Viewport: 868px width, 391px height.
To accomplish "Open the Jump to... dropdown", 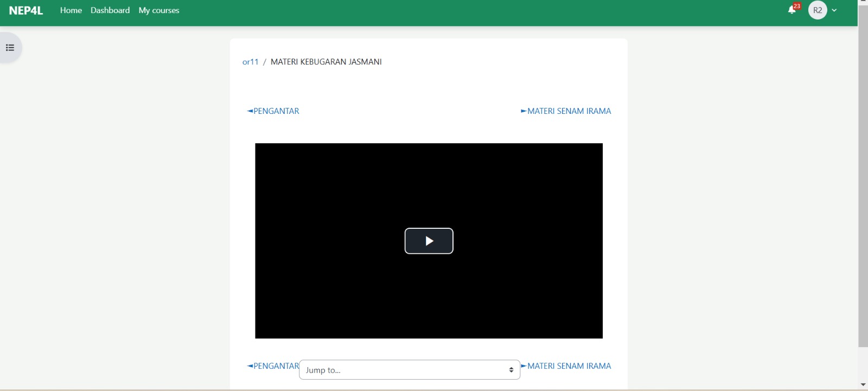I will click(x=410, y=370).
